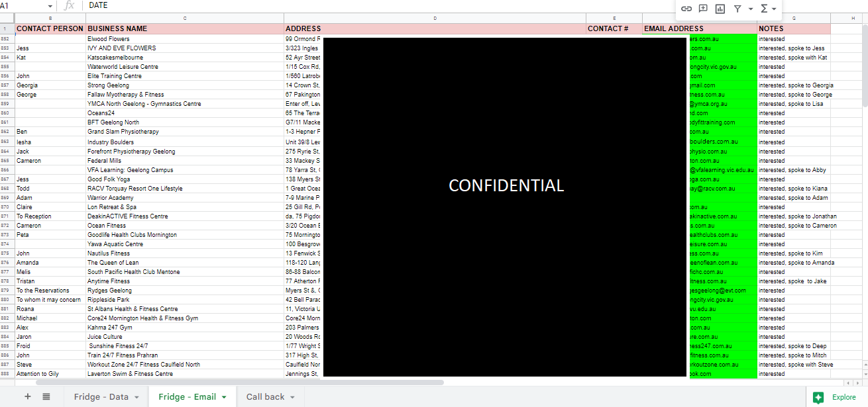Select the EMAIL ADDRESS header cell
The height and width of the screenshot is (407, 868).
(700, 29)
